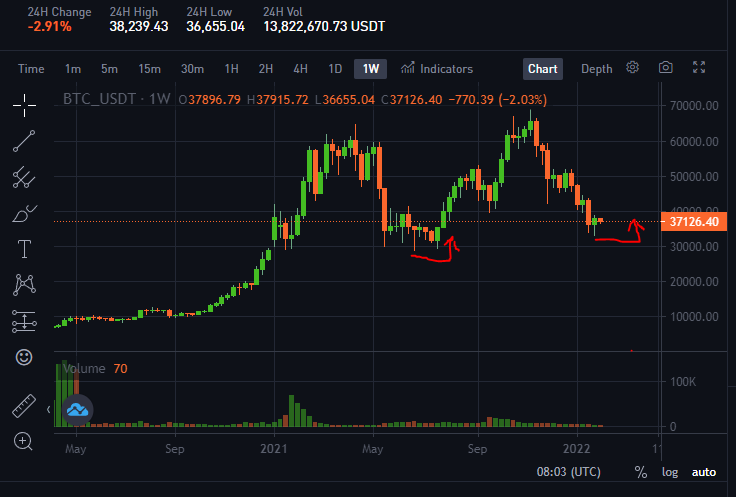Select the text annotation tool
This screenshot has height=497, width=736.
pos(24,249)
